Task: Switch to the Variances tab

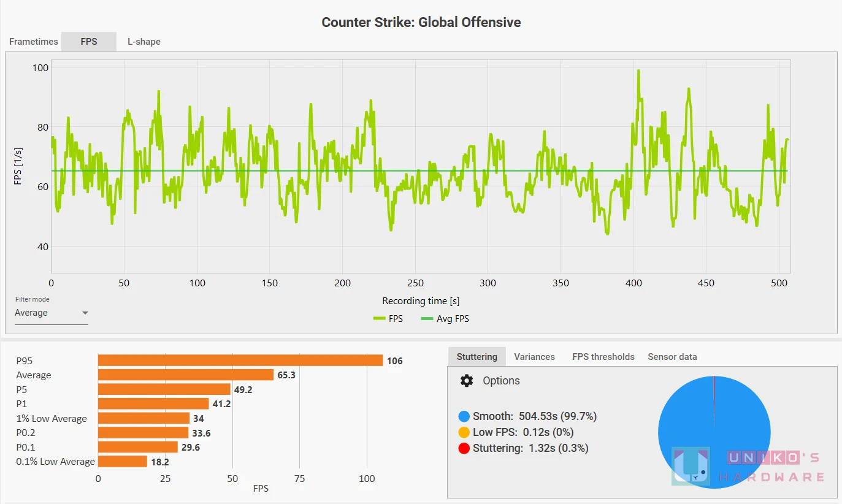Action: coord(534,356)
